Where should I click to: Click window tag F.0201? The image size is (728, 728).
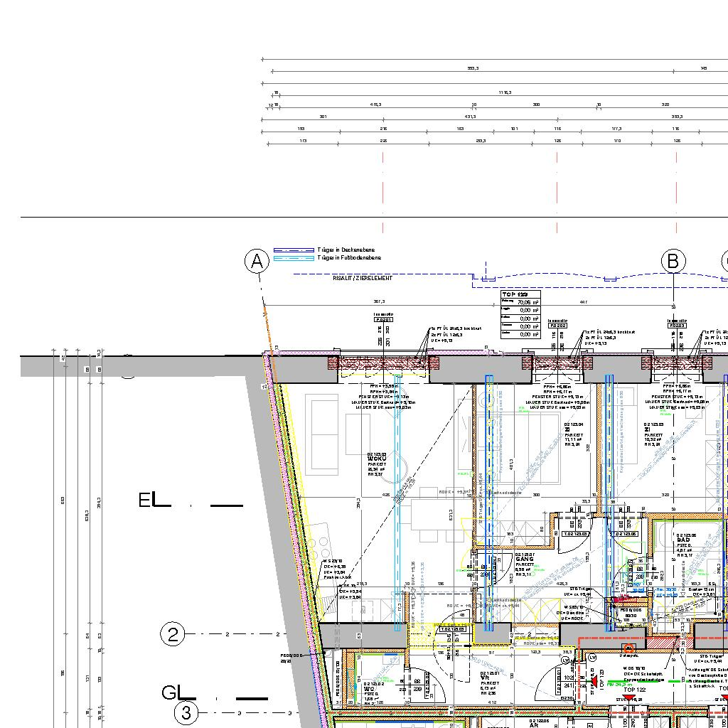(383, 319)
